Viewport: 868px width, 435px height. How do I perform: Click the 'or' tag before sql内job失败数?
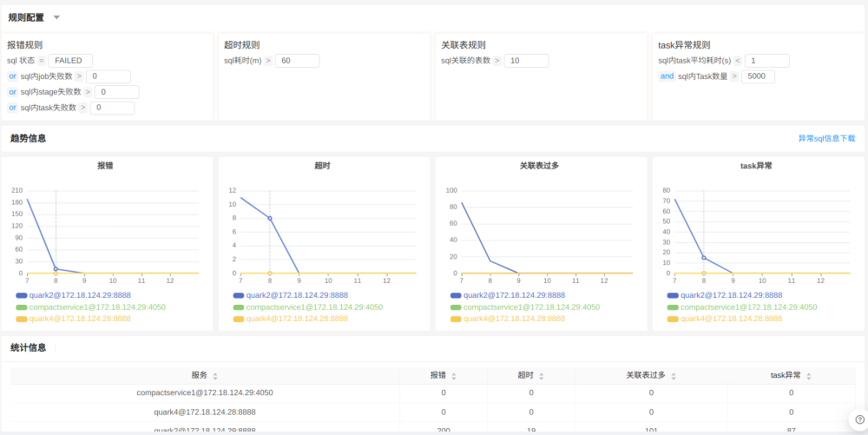coord(13,76)
